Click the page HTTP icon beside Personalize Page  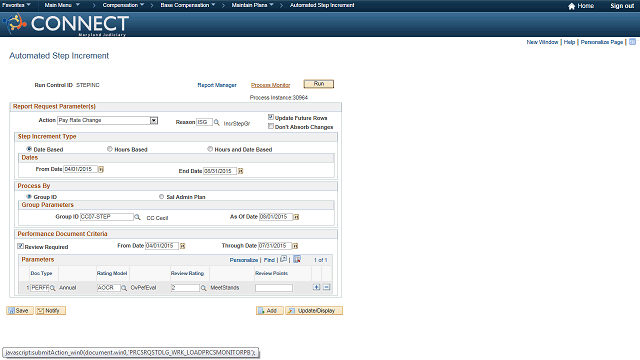tap(632, 42)
